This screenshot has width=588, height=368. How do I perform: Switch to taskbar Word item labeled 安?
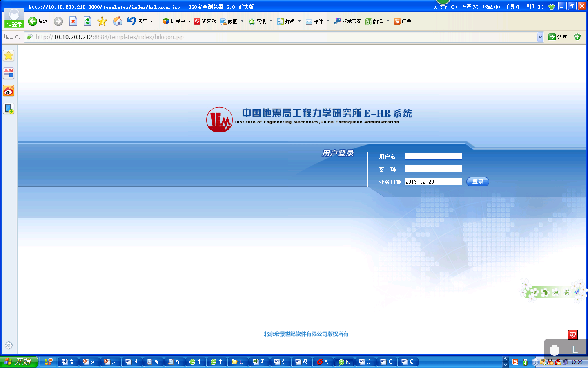[x=281, y=362]
